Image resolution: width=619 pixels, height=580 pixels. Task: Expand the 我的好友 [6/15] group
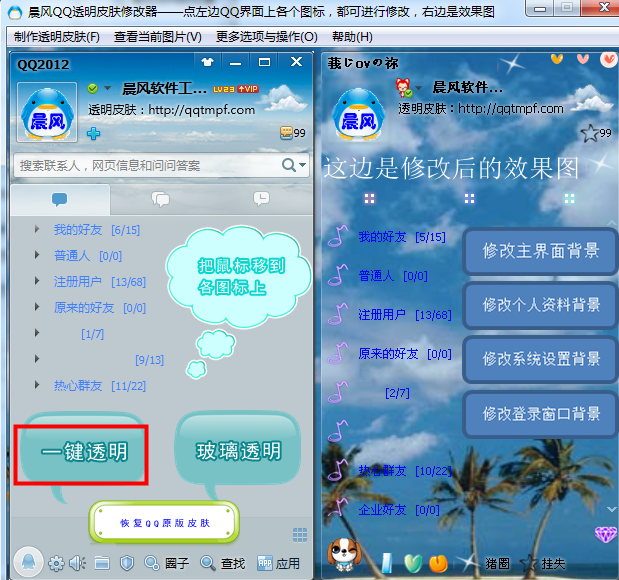[x=37, y=229]
